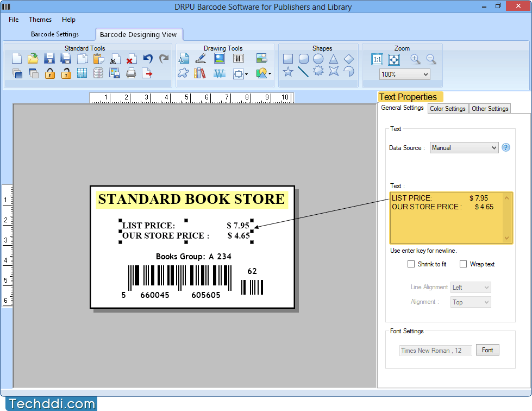Copy the selected object
The height and width of the screenshot is (411, 532).
[x=82, y=58]
